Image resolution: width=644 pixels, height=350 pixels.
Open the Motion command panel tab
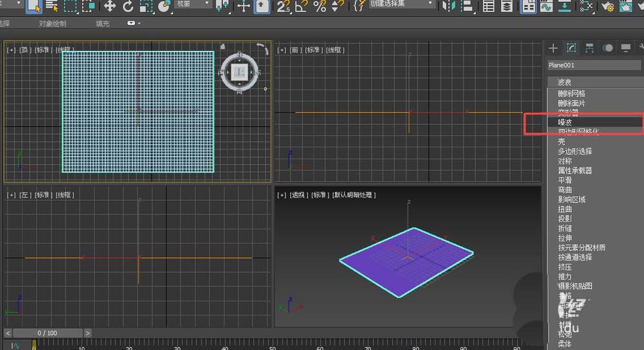[607, 48]
